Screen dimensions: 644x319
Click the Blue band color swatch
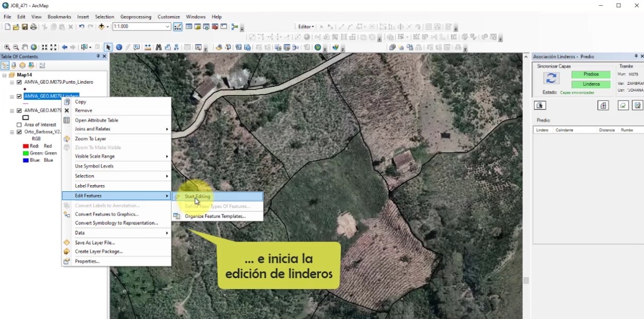tap(25, 160)
